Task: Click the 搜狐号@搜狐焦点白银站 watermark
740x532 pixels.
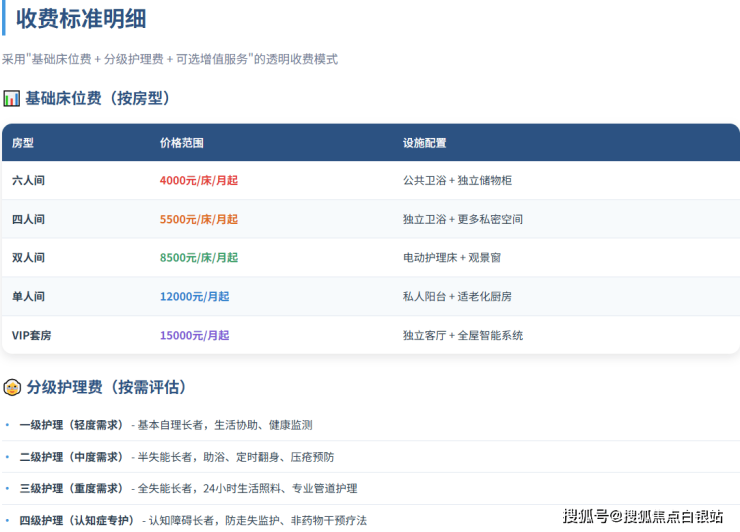Action: coord(643,516)
